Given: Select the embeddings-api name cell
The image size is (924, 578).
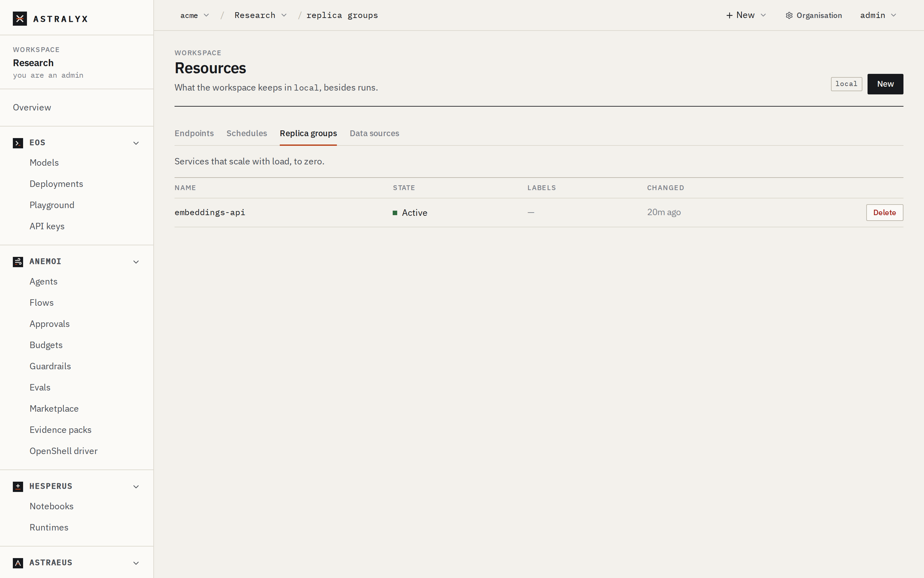Looking at the screenshot, I should (x=210, y=213).
